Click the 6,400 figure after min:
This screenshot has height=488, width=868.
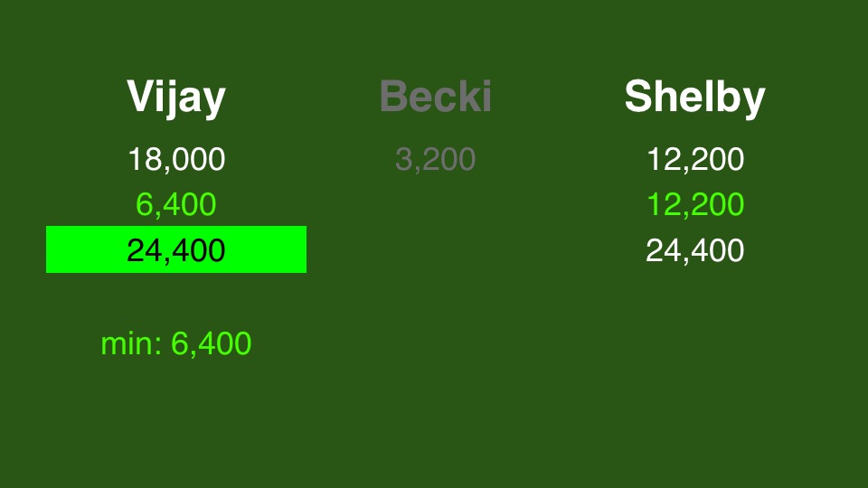[x=211, y=343]
